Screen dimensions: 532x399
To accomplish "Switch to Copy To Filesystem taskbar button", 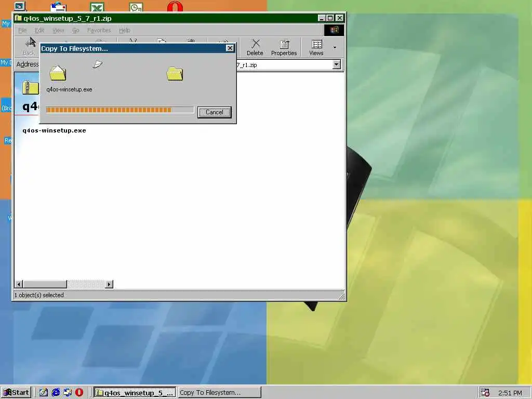I will [x=219, y=393].
